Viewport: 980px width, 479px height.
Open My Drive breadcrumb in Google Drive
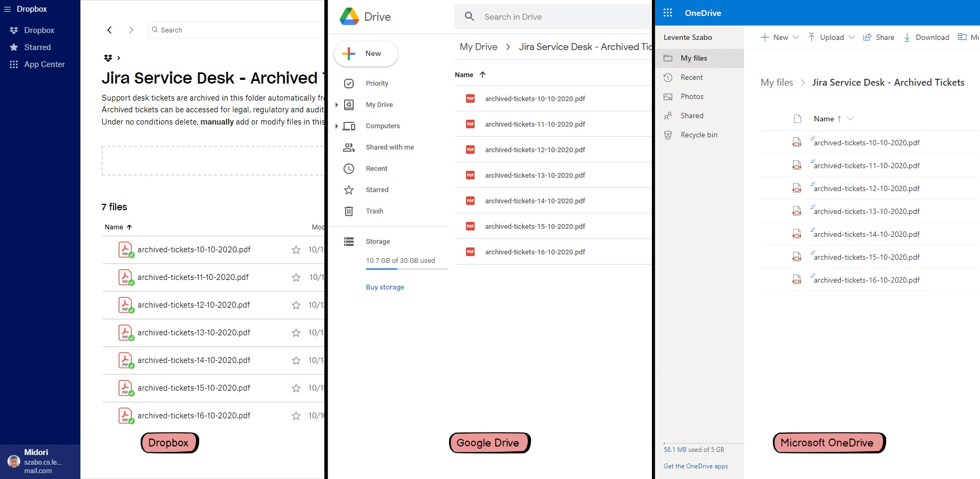478,47
